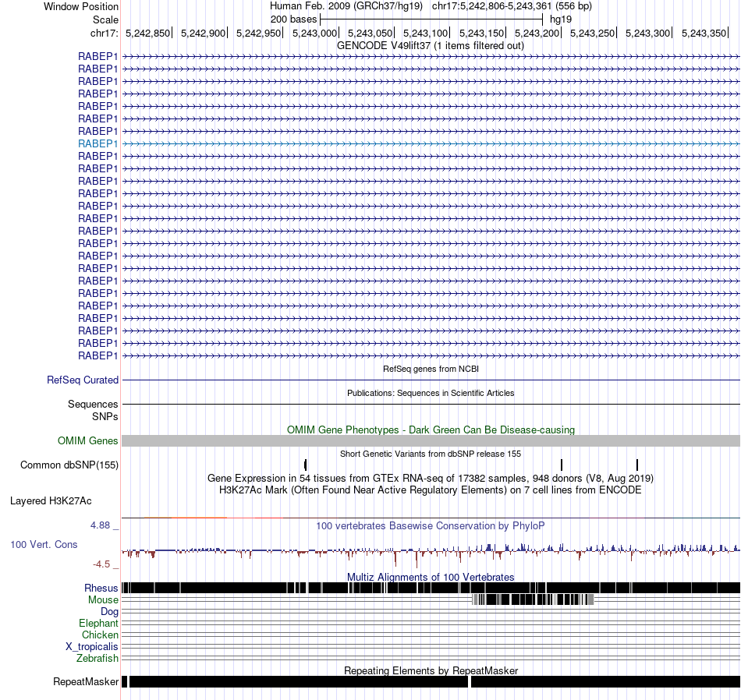
Task: Click the Mouse alignment label
Action: pyautogui.click(x=103, y=600)
